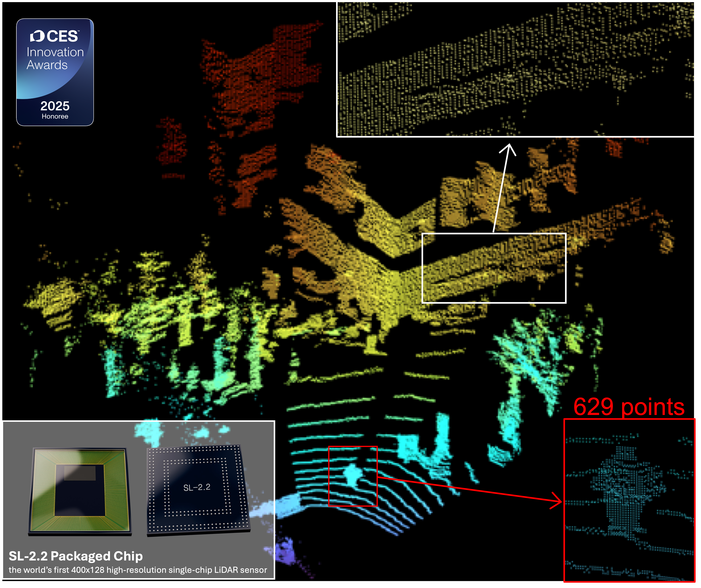Click the 'Honoree' label in badge
Image resolution: width=701 pixels, height=588 pixels.
tap(55, 116)
